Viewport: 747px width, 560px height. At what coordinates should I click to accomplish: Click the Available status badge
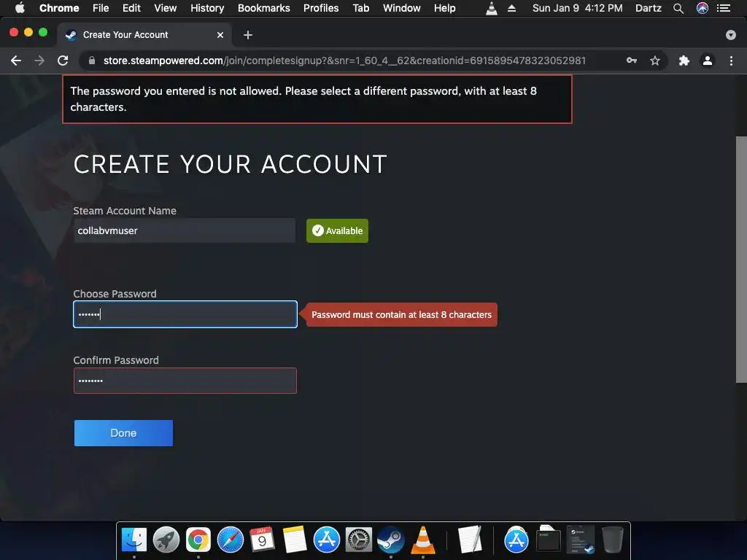pos(337,231)
